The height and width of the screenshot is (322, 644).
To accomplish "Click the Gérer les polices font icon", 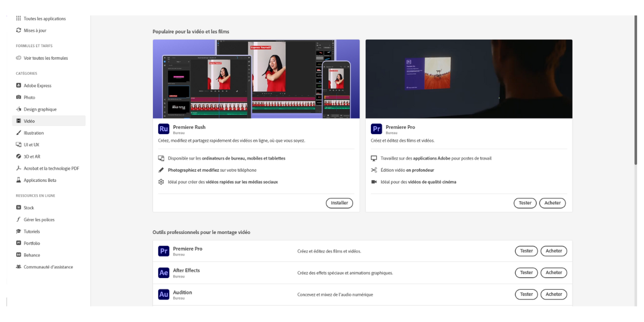I will 19,219.
